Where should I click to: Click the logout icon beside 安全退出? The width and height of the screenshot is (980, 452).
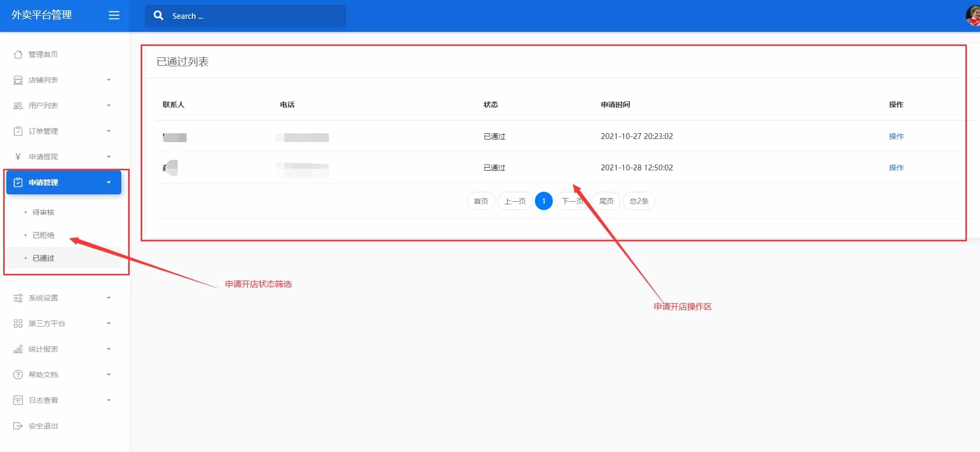(x=18, y=426)
